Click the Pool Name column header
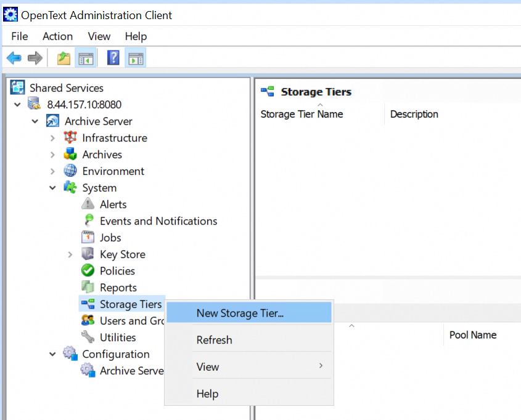521x420 pixels. pos(473,335)
